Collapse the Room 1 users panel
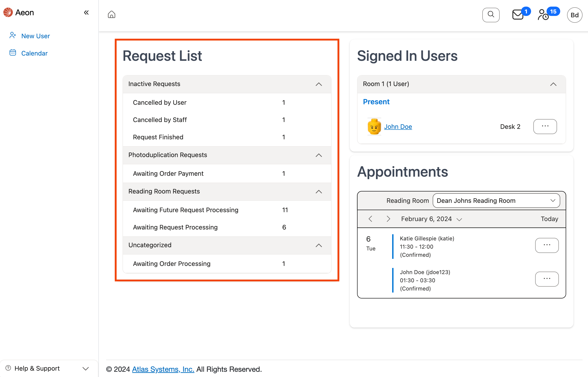 [553, 84]
